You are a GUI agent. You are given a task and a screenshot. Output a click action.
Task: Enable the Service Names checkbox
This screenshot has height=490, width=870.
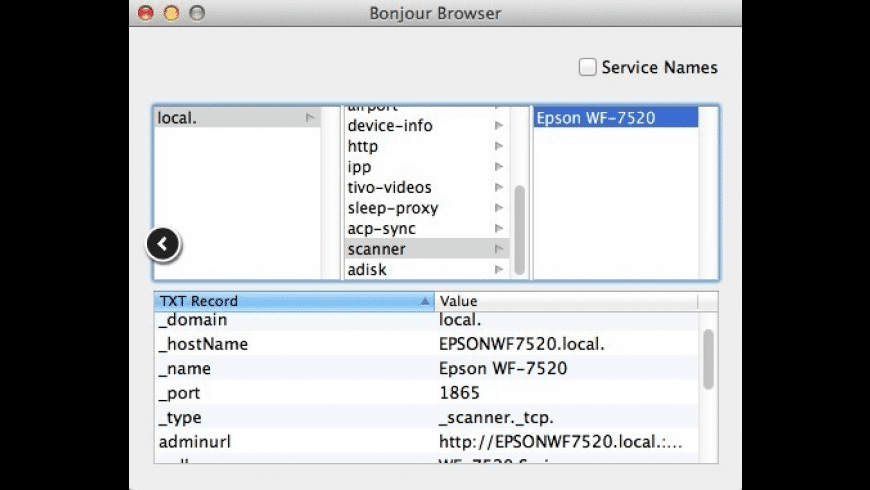click(587, 67)
